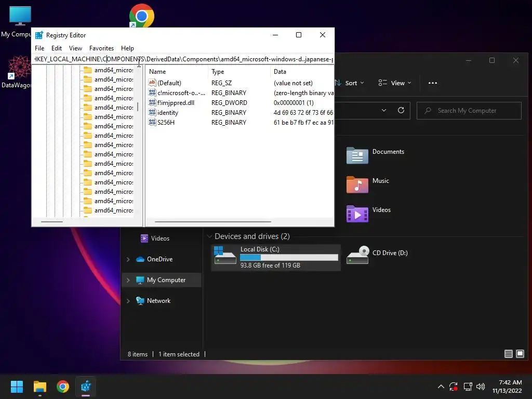
Task: Click the icon beside f!imjppred.dll
Action: 152,102
